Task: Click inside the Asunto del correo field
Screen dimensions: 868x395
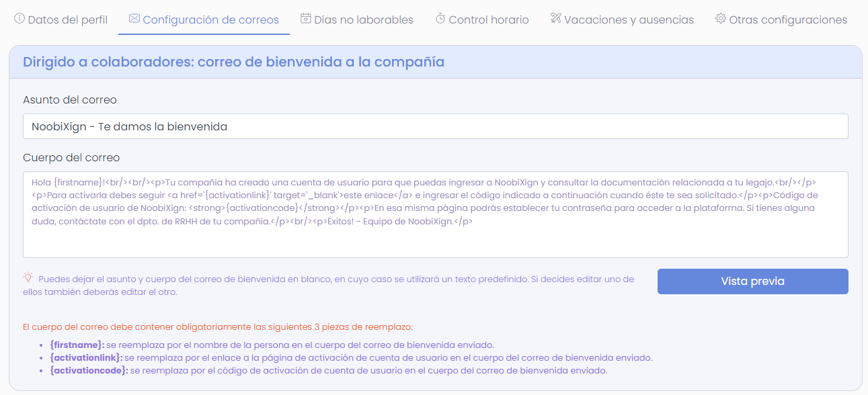Action: 434,126
